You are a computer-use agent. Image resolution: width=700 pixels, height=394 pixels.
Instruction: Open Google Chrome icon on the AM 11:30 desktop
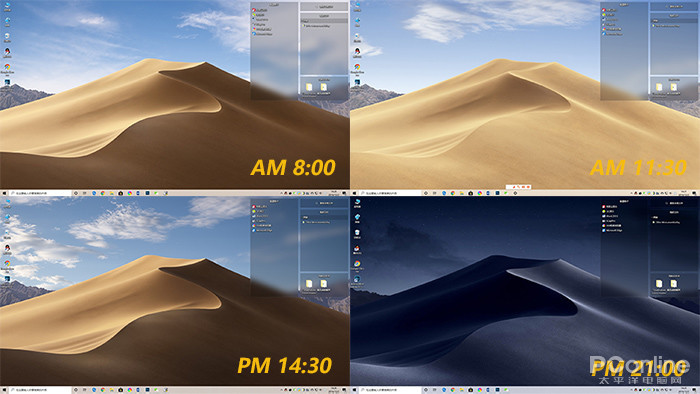(357, 67)
